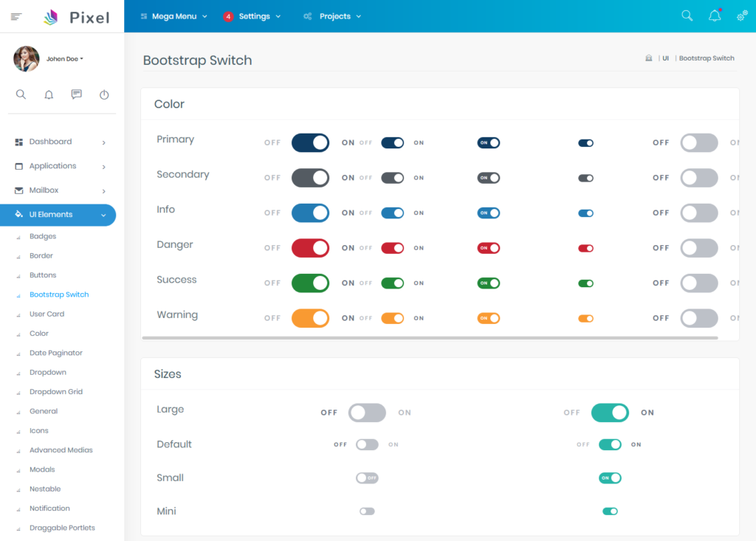Viewport: 756px width, 541px height.
Task: Turn off the Danger colored switch
Action: (310, 247)
